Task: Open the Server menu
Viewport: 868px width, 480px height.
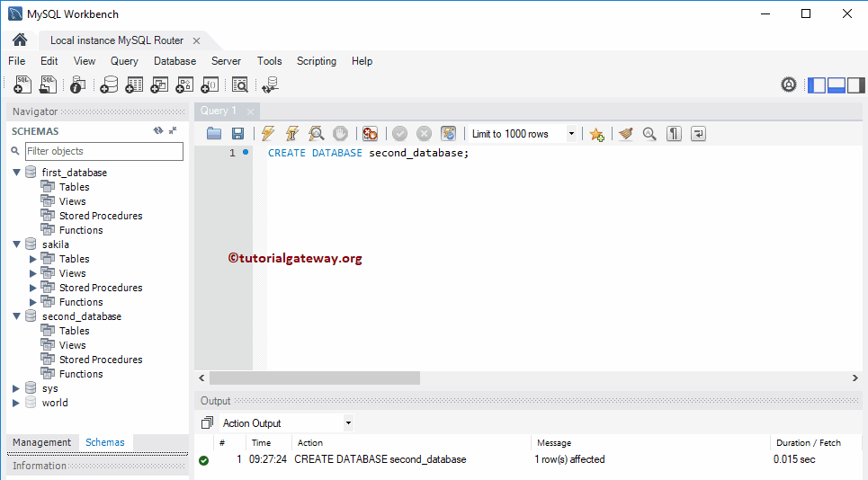Action: [x=226, y=61]
